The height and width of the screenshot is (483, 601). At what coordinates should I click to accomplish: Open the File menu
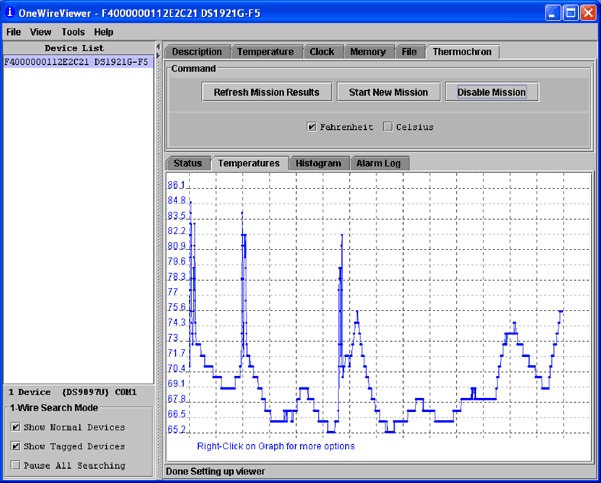click(x=14, y=32)
